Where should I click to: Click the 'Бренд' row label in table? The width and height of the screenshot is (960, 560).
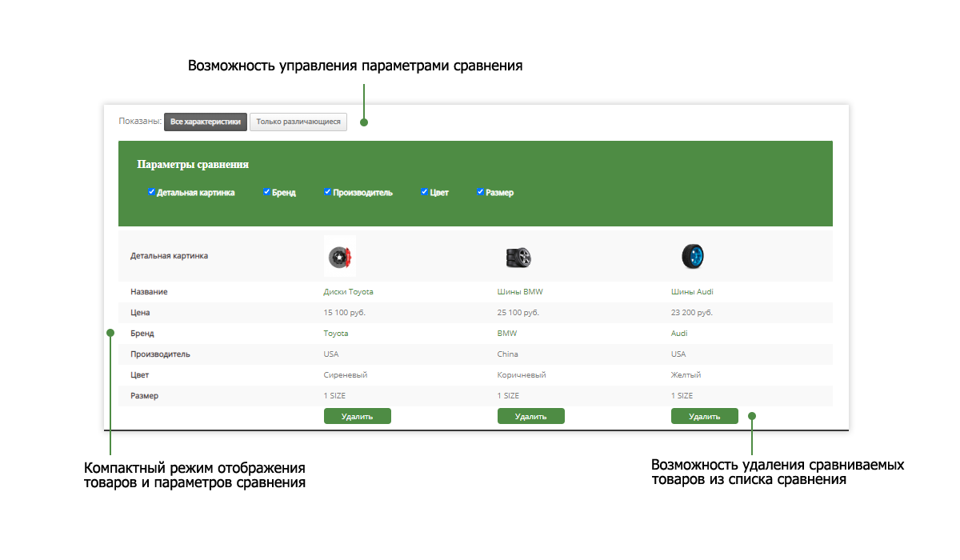pyautogui.click(x=142, y=334)
